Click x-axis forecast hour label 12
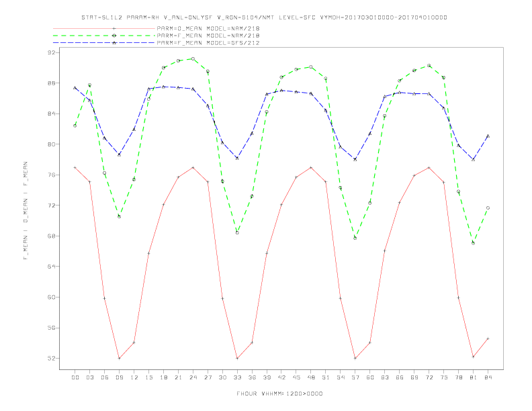 pos(134,377)
